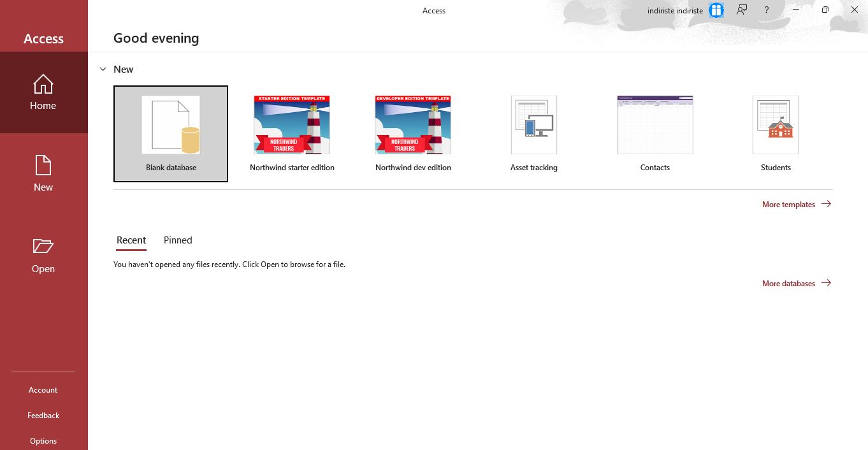Open Access Options

tap(43, 441)
